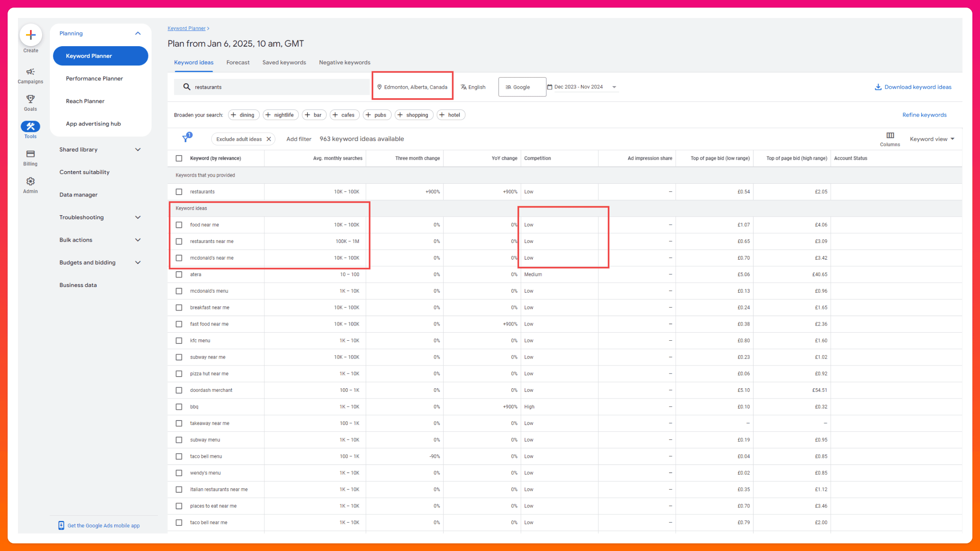Open the Keyword view dropdown
This screenshot has height=551, width=980.
pos(932,139)
